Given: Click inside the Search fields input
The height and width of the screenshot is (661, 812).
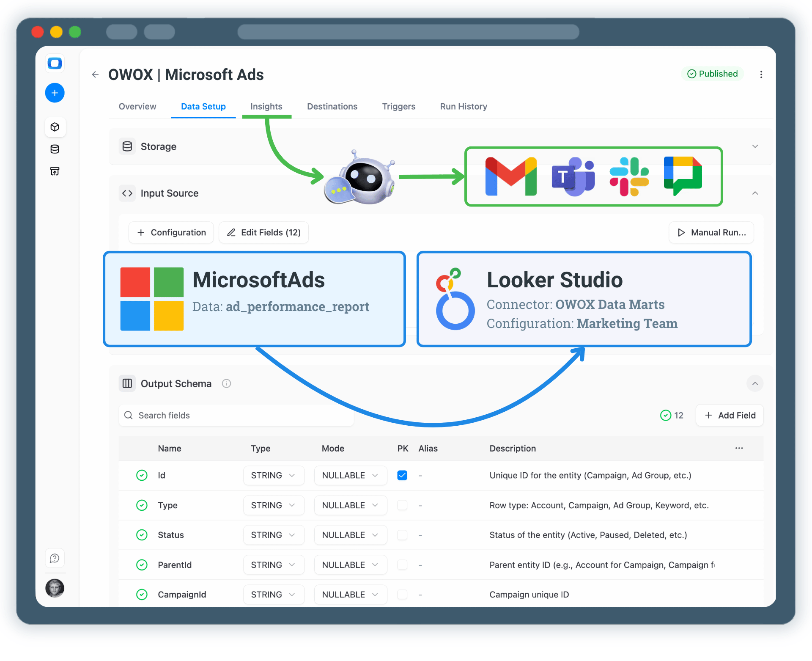Looking at the screenshot, I should (x=236, y=415).
